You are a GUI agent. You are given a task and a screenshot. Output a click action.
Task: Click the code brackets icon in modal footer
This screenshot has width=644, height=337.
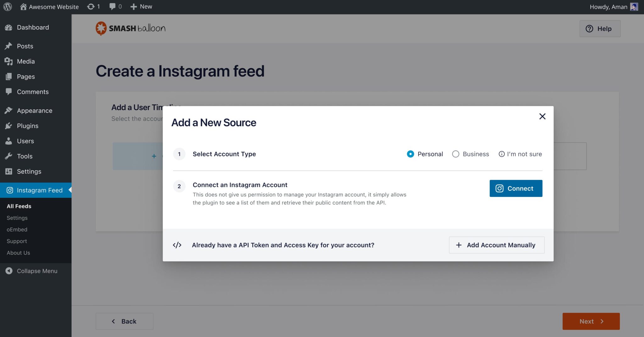tap(177, 245)
